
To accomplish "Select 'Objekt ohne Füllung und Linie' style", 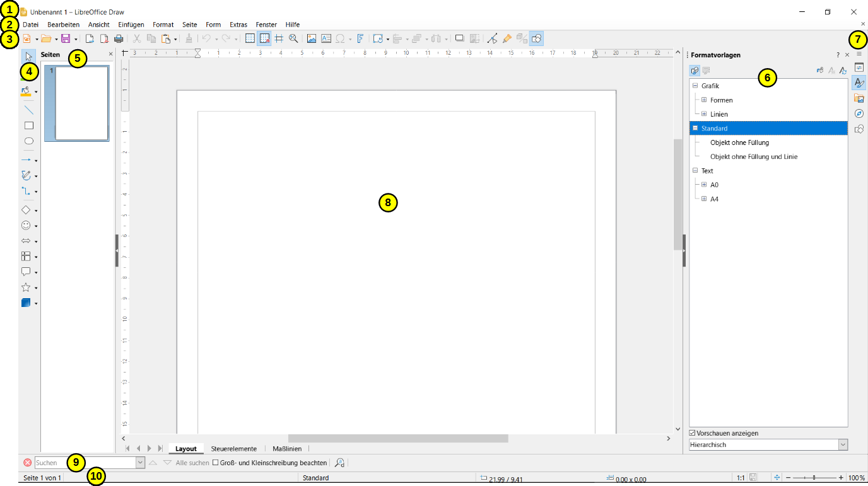I will [x=754, y=156].
